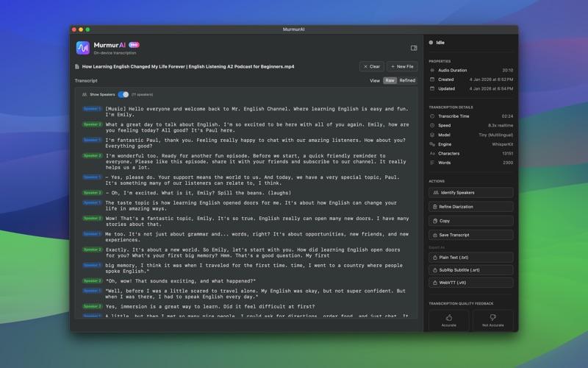
Task: Click the Audio Duration value 20:10
Action: [x=508, y=70]
